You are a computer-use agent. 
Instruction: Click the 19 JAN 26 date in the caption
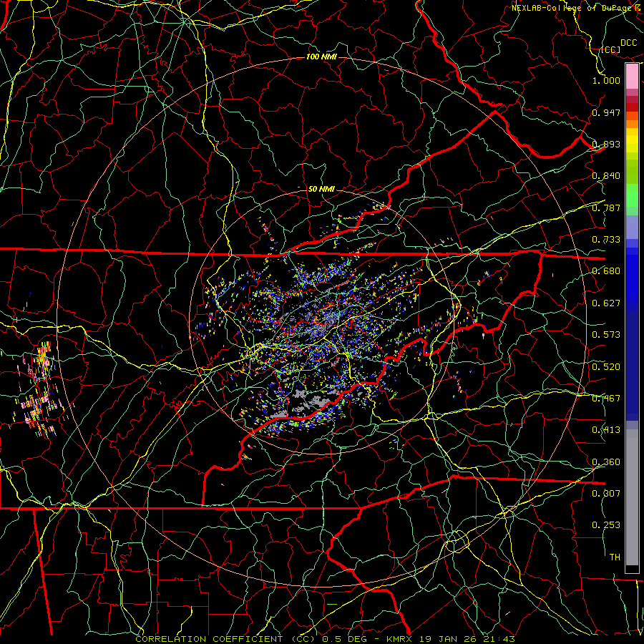[447, 639]
